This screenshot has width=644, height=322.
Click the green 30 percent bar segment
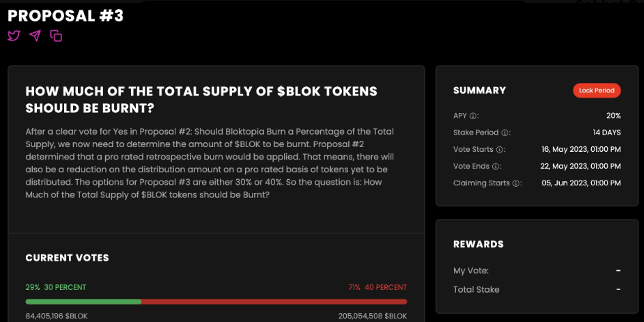pos(84,302)
